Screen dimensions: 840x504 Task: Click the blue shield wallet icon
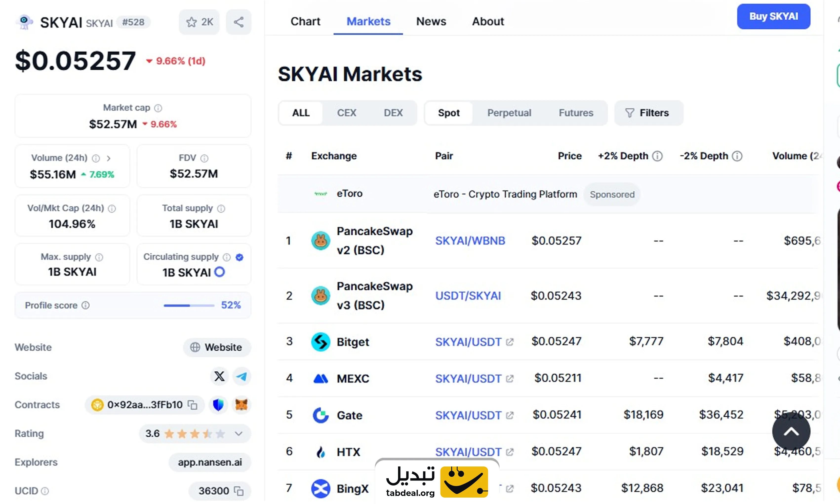(218, 405)
